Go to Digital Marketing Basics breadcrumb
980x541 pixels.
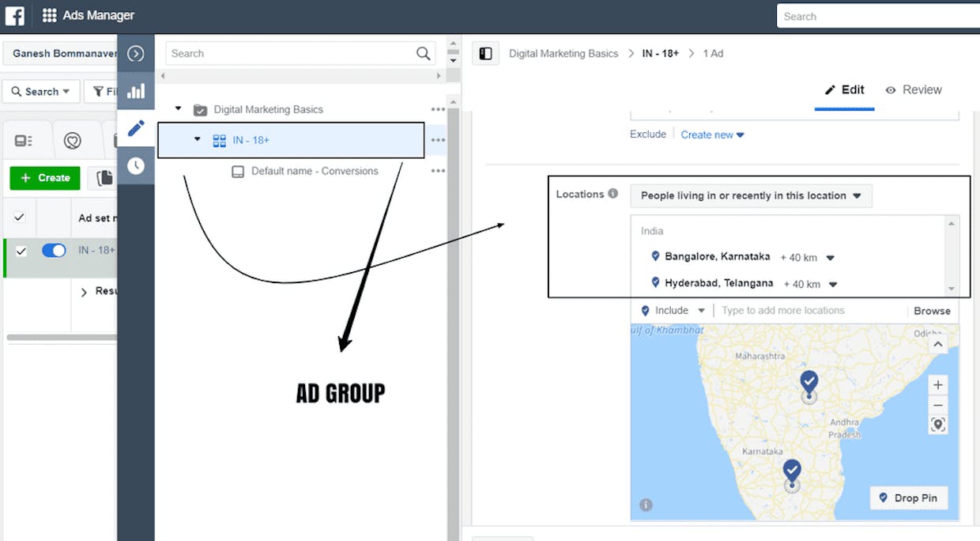563,53
